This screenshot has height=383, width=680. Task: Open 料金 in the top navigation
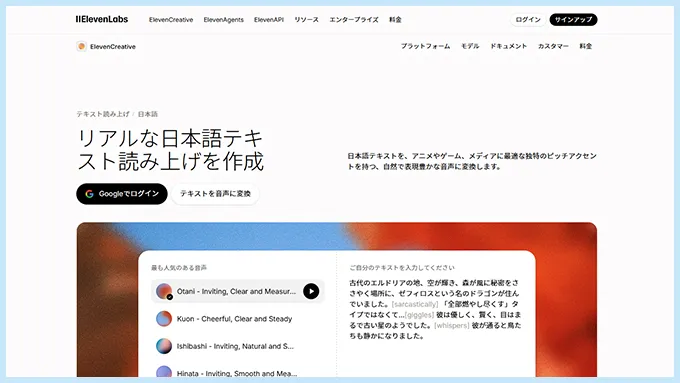pyautogui.click(x=395, y=20)
